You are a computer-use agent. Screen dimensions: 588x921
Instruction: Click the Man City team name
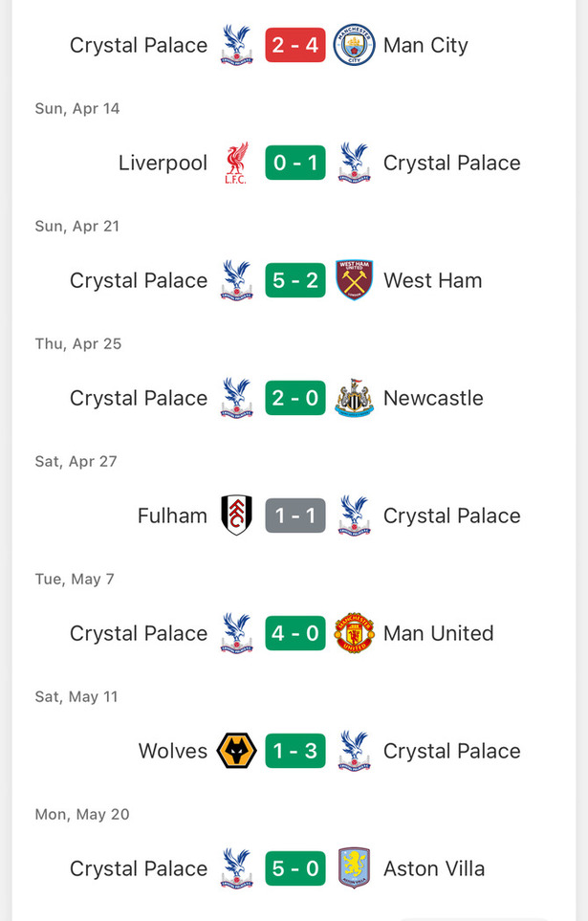click(425, 45)
